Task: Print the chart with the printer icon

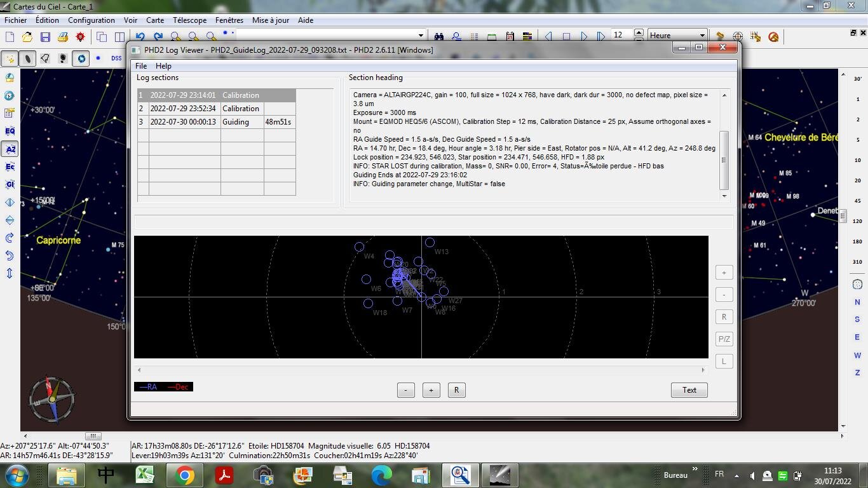Action: (x=63, y=37)
